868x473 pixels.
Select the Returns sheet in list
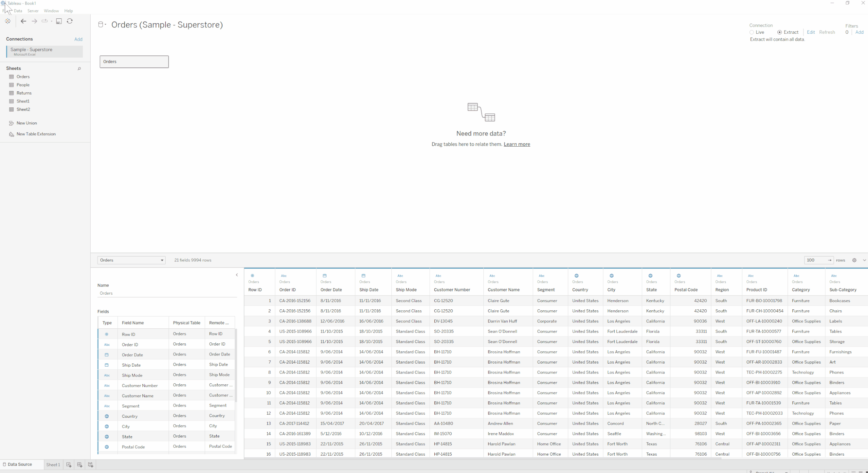(24, 93)
